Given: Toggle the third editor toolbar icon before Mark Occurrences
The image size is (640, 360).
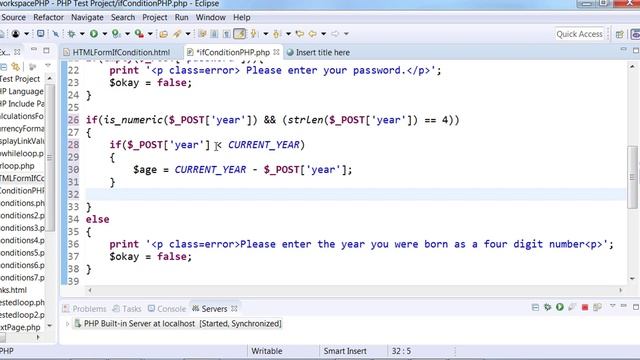Looking at the screenshot, I should pyautogui.click(x=227, y=34).
